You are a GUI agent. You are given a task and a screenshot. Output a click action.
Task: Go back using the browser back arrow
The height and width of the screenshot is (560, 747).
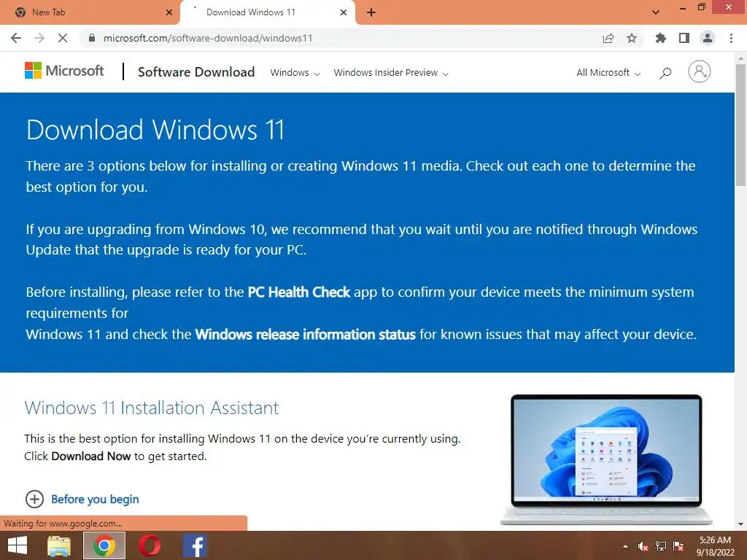pyautogui.click(x=16, y=38)
